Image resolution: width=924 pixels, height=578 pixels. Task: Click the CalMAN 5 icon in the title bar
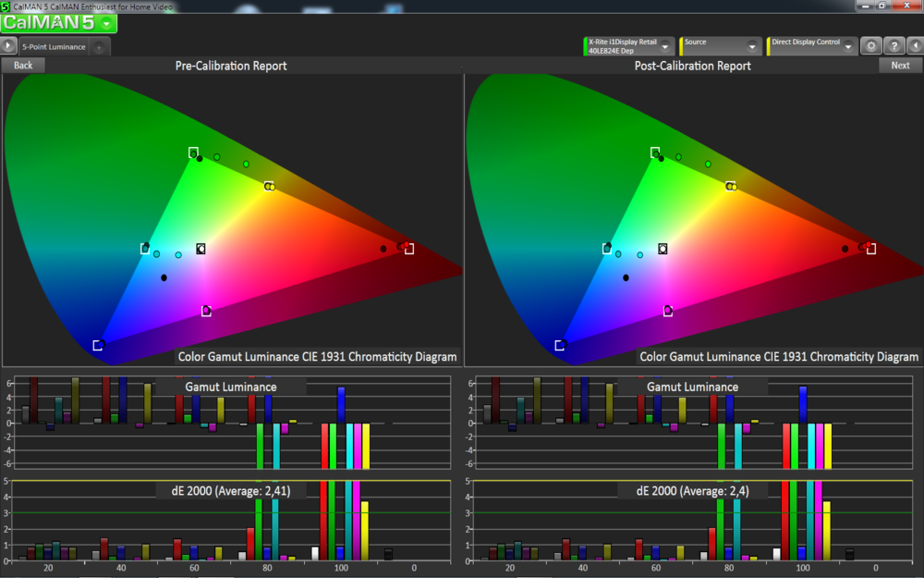[x=6, y=5]
